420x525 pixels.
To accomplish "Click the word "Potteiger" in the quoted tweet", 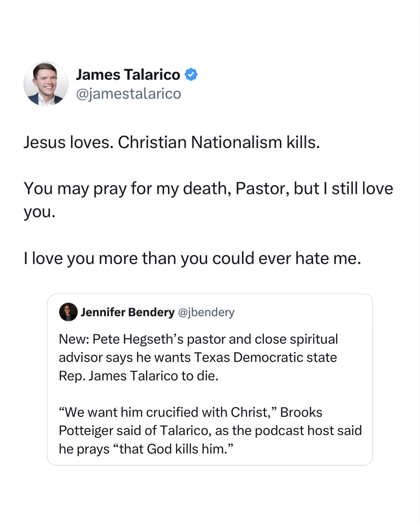I will click(x=86, y=430).
